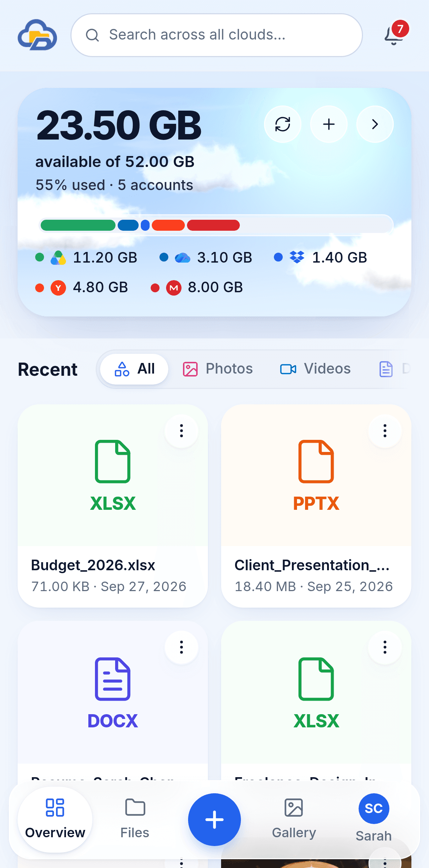
Task: Open storage details with right chevron
Action: click(x=375, y=124)
